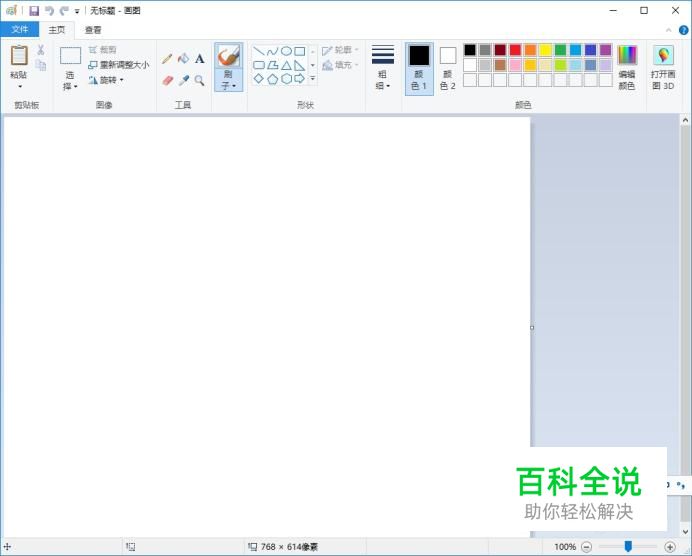This screenshot has height=556, width=692.
Task: Click the blue help question mark
Action: (x=684, y=30)
